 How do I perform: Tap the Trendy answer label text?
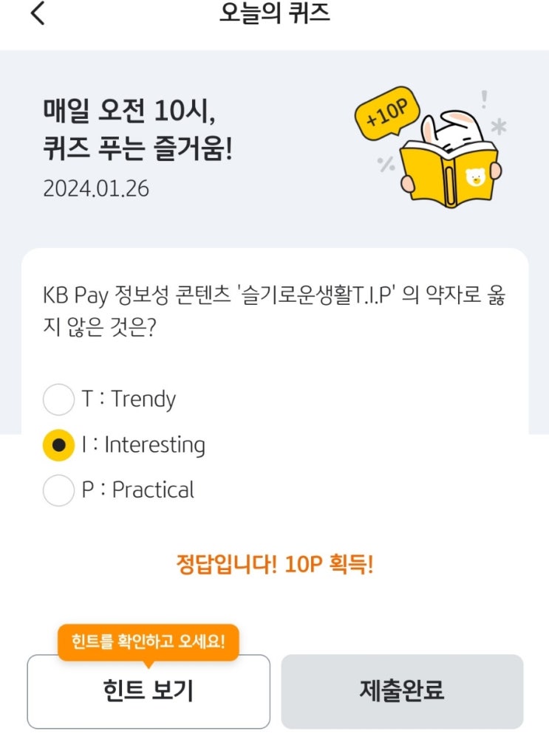[x=143, y=399]
